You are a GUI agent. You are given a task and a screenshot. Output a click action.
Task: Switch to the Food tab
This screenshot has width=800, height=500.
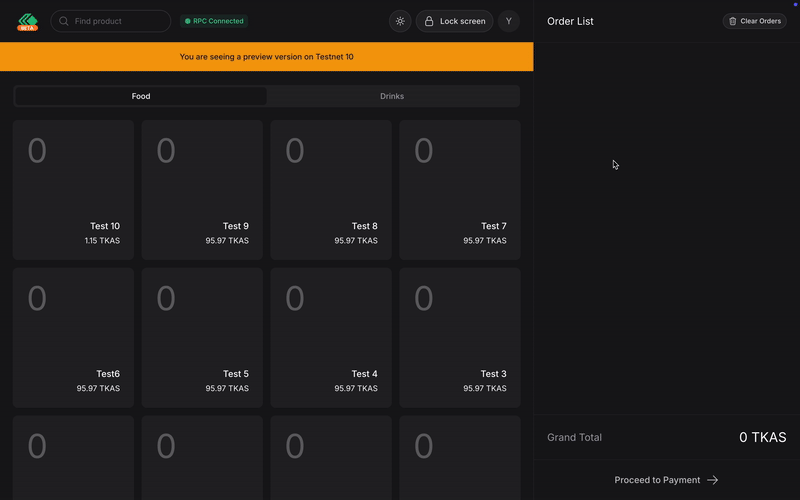coord(141,96)
